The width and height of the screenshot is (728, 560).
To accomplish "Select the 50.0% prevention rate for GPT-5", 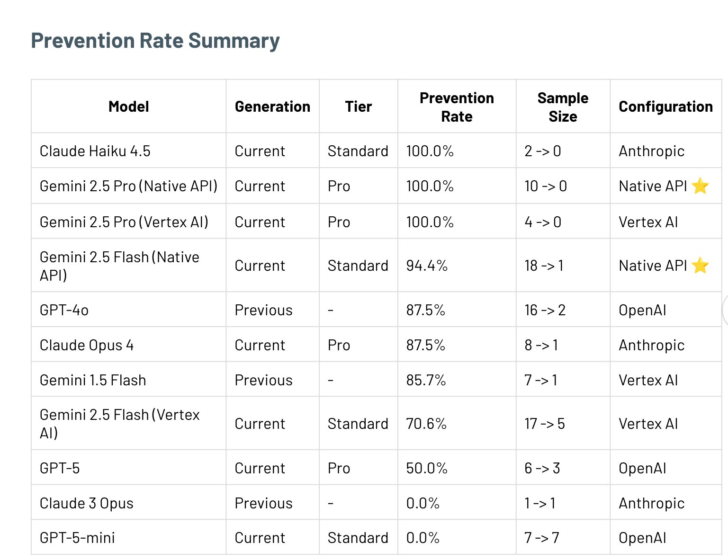I will click(427, 468).
